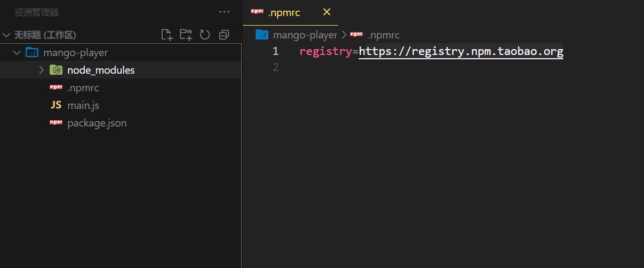Click mango-player in the breadcrumb

[305, 35]
